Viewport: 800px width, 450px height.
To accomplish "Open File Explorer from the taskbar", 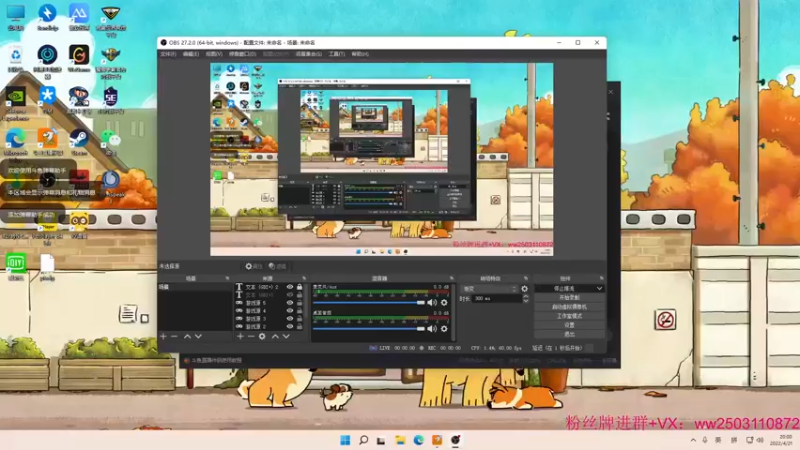I will click(400, 440).
